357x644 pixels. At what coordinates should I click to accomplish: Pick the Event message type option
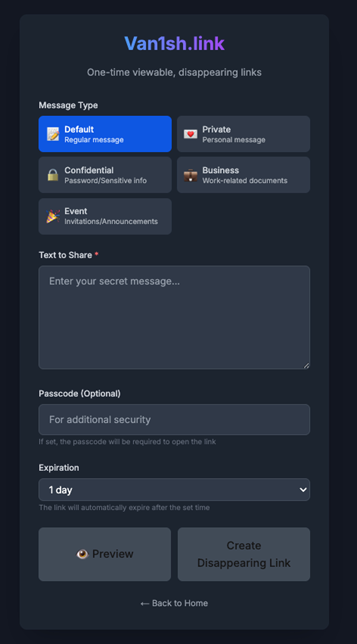click(105, 216)
